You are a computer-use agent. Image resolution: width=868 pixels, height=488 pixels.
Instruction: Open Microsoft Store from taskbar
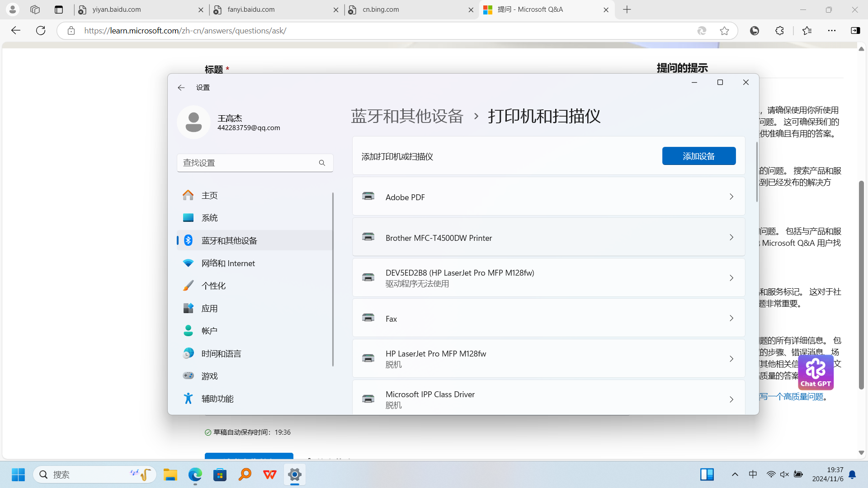pyautogui.click(x=220, y=474)
